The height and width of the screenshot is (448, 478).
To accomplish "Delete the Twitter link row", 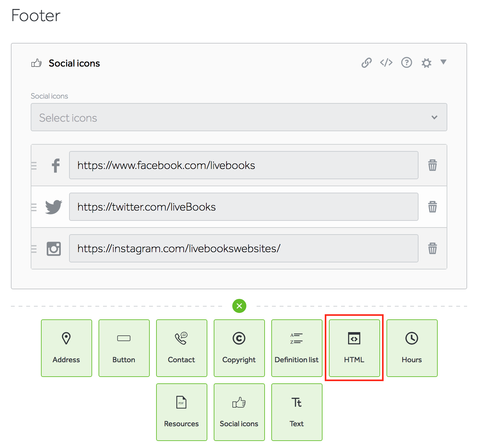I will (x=432, y=207).
